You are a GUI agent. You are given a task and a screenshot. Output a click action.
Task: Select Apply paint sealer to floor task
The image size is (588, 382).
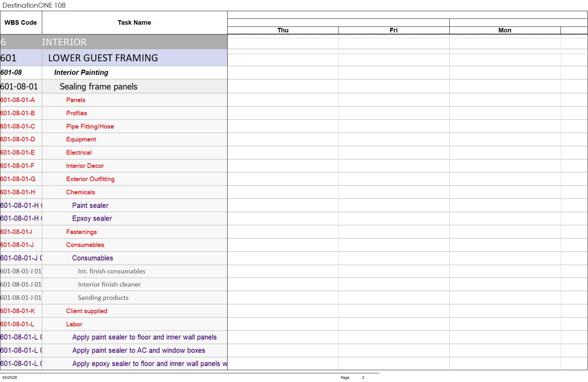144,337
